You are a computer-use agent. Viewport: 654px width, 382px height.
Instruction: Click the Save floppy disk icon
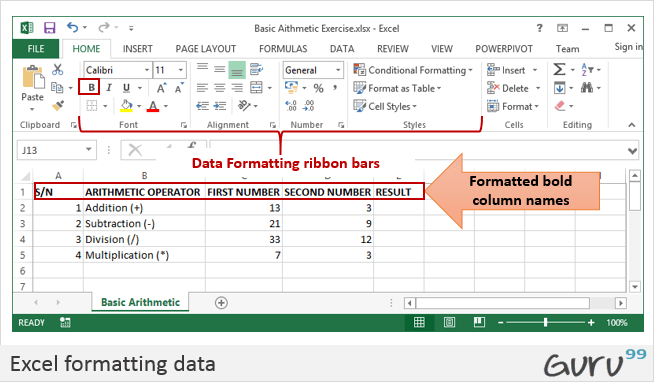pyautogui.click(x=50, y=28)
